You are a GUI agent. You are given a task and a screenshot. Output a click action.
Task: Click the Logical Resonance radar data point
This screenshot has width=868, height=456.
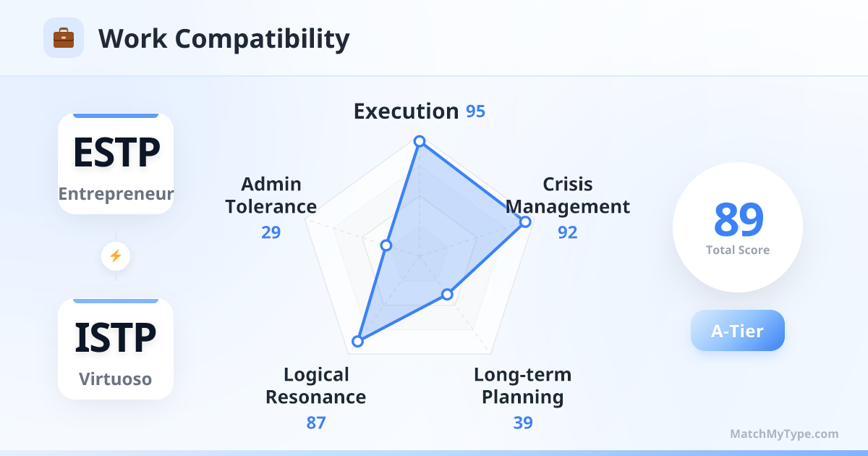coord(357,342)
